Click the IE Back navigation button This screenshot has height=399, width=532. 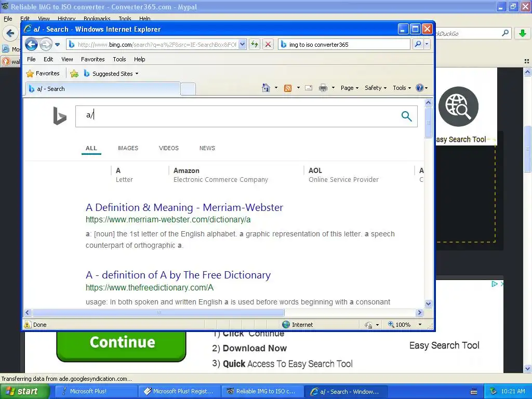click(x=31, y=44)
